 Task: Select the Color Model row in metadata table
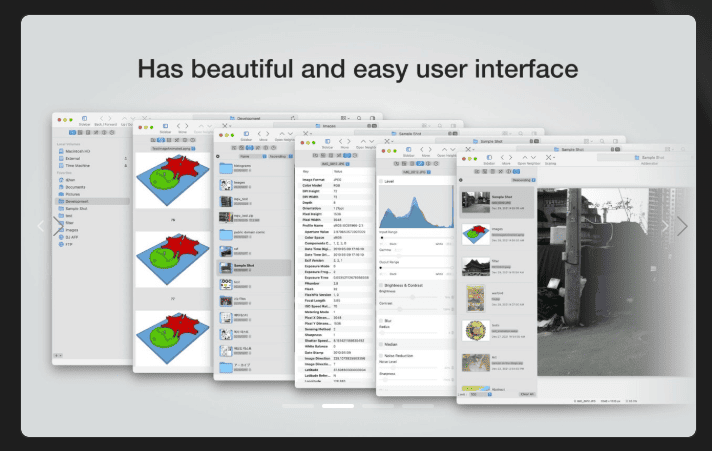coord(336,185)
